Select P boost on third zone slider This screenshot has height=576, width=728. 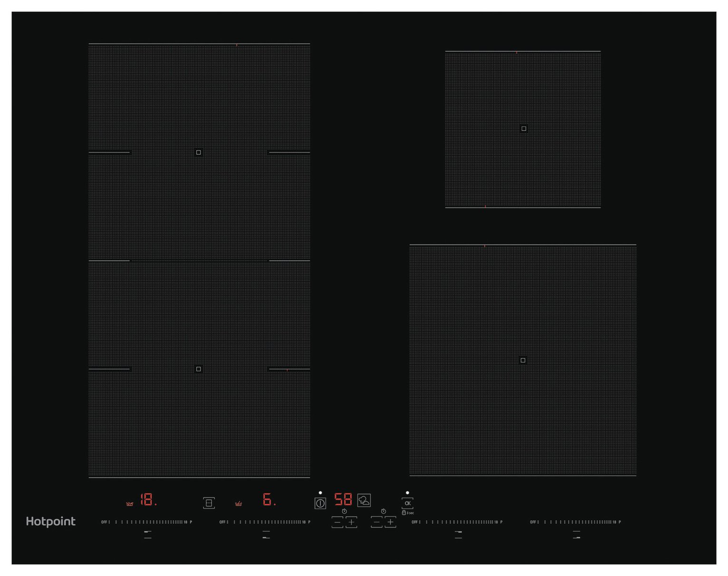[501, 522]
